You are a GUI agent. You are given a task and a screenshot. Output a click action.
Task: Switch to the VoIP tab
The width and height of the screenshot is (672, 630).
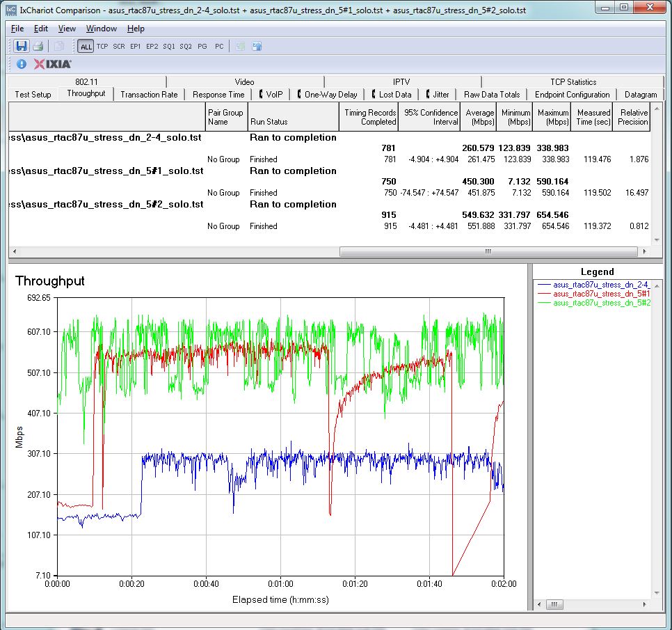(271, 95)
